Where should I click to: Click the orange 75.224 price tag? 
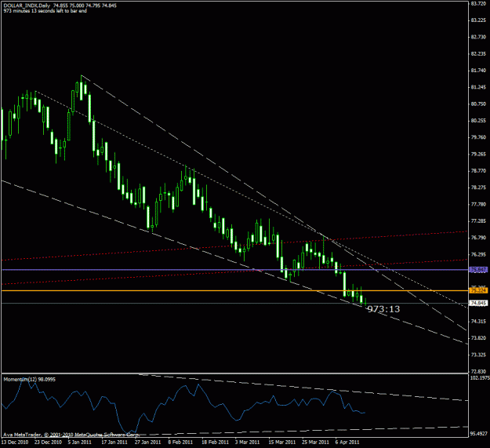(x=478, y=291)
